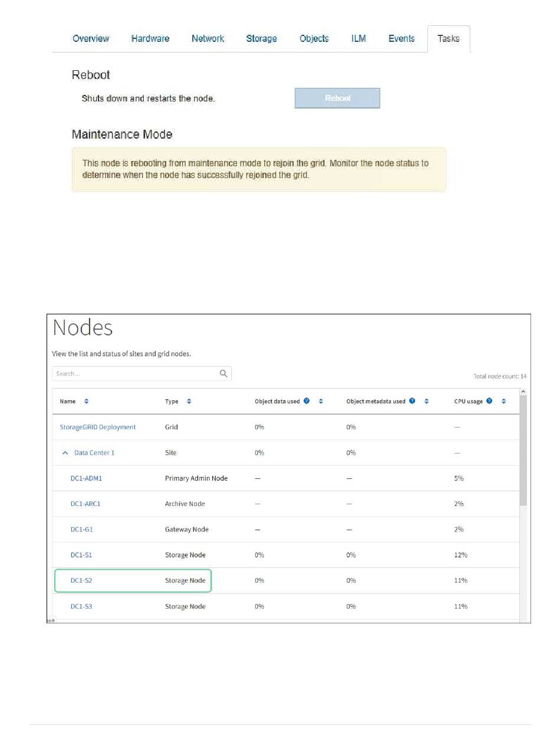
Task: Open Object metadata used help icon
Action: pyautogui.click(x=412, y=401)
